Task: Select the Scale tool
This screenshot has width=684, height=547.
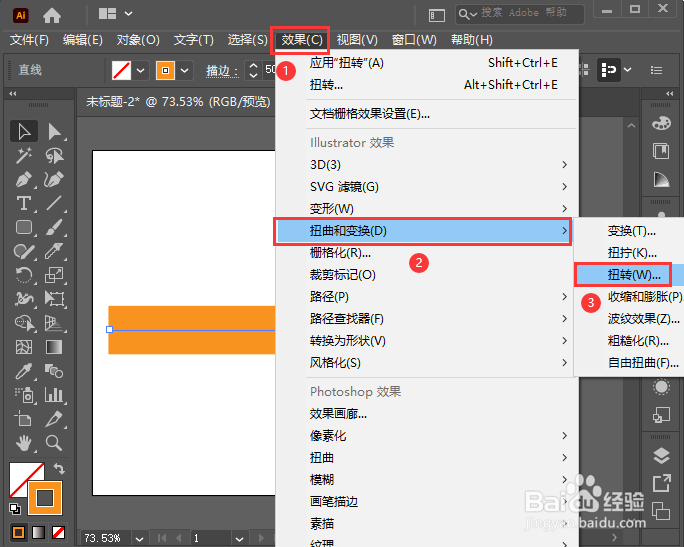Action: 54,275
